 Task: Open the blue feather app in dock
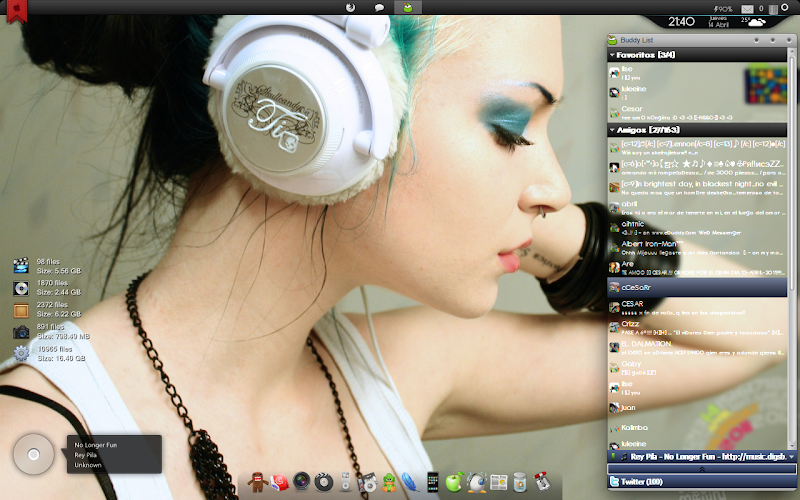coord(410,482)
